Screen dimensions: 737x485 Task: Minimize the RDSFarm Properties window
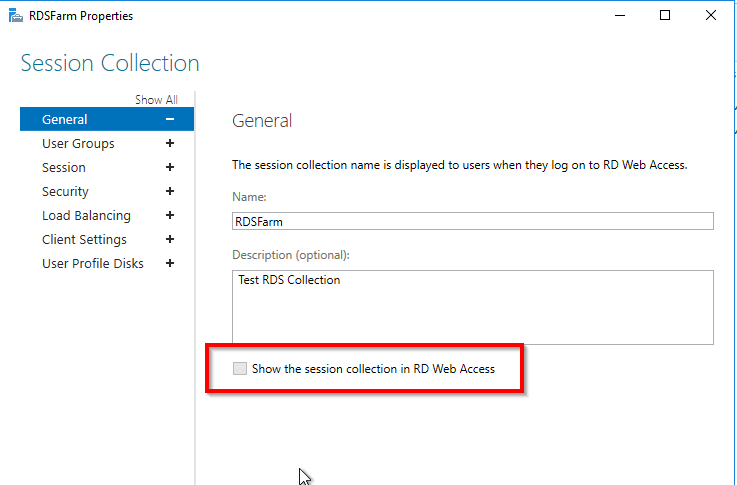tap(620, 16)
